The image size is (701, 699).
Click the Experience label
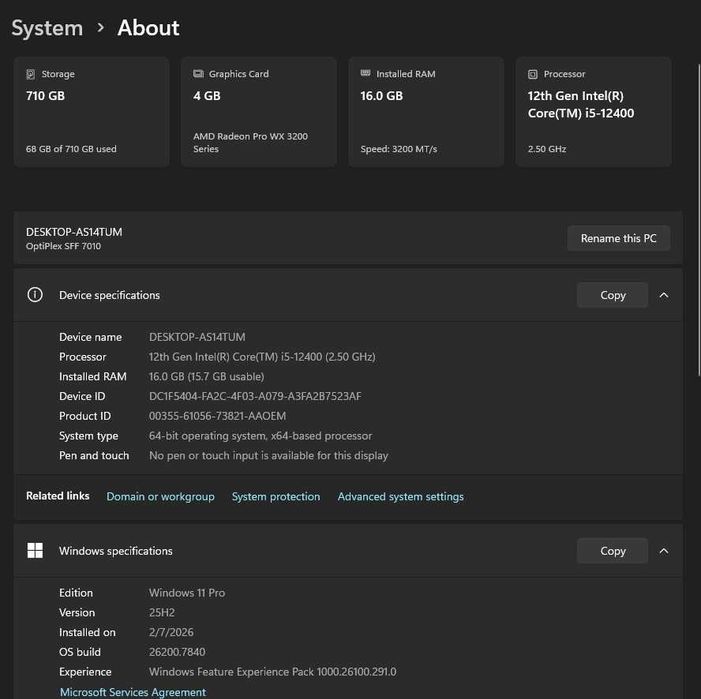tap(85, 672)
